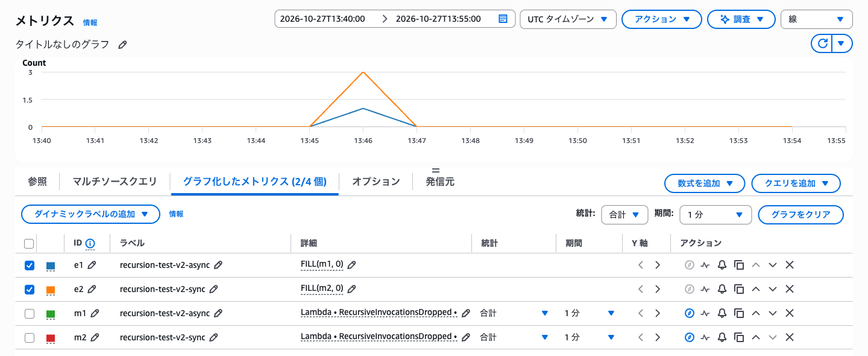Edit the m2 label recursion-test-v2-sync
This screenshot has width=868, height=356.
click(213, 337)
